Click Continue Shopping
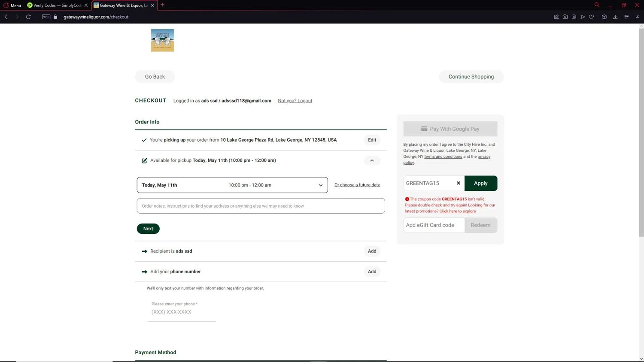This screenshot has height=362, width=644. pyautogui.click(x=471, y=77)
